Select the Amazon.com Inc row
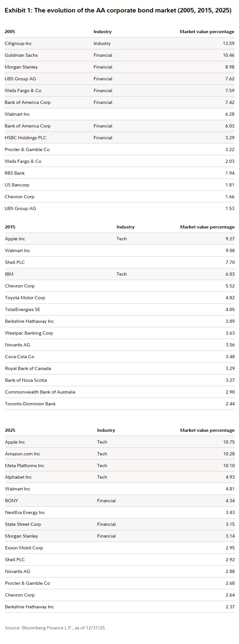 tap(120, 454)
